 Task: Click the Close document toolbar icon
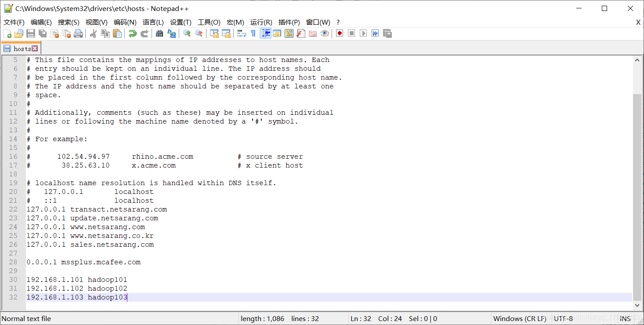pos(54,33)
